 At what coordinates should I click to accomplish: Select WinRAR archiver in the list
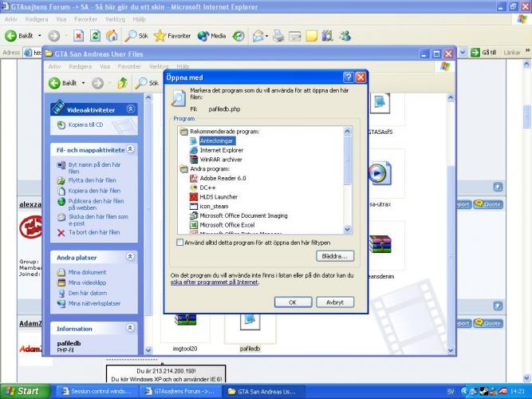221,159
